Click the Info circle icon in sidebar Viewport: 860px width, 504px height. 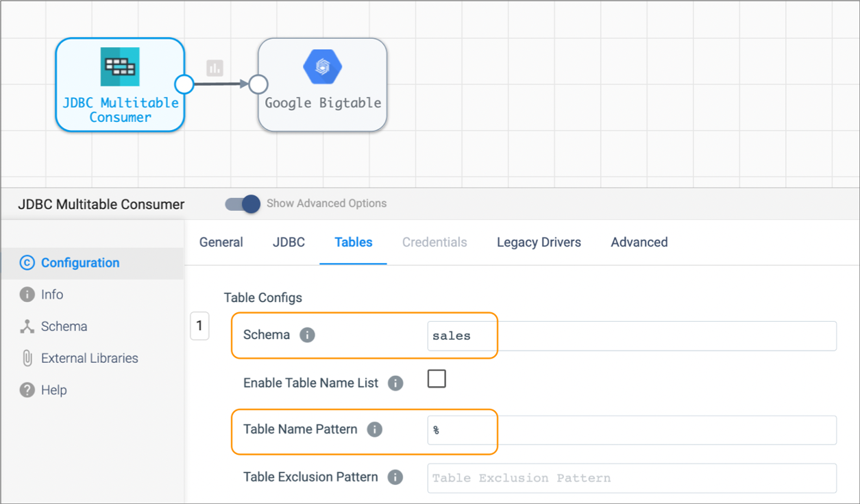click(x=27, y=294)
